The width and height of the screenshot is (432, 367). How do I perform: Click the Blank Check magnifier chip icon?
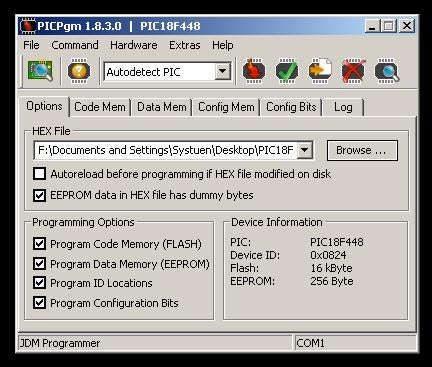point(387,71)
